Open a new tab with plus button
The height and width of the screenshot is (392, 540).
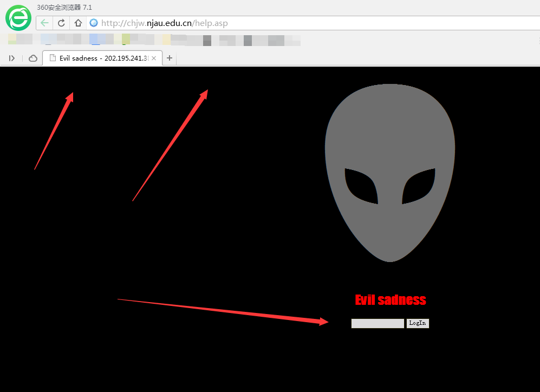pyautogui.click(x=170, y=58)
